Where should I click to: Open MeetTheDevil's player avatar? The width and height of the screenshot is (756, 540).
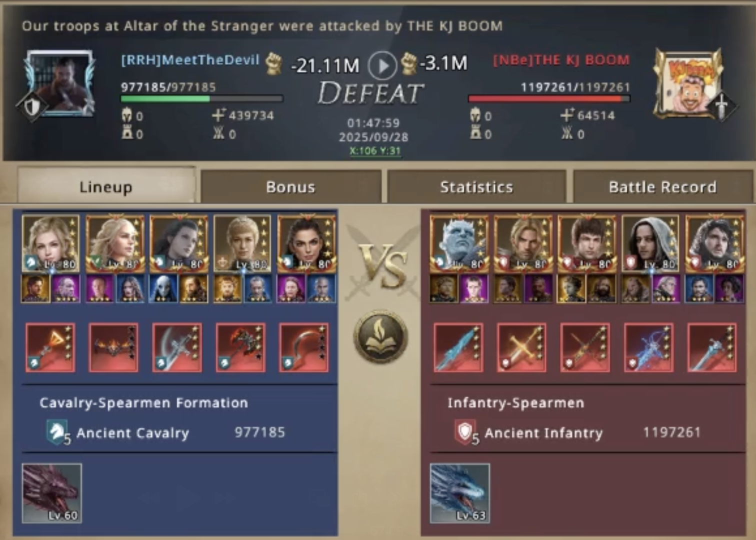point(60,83)
